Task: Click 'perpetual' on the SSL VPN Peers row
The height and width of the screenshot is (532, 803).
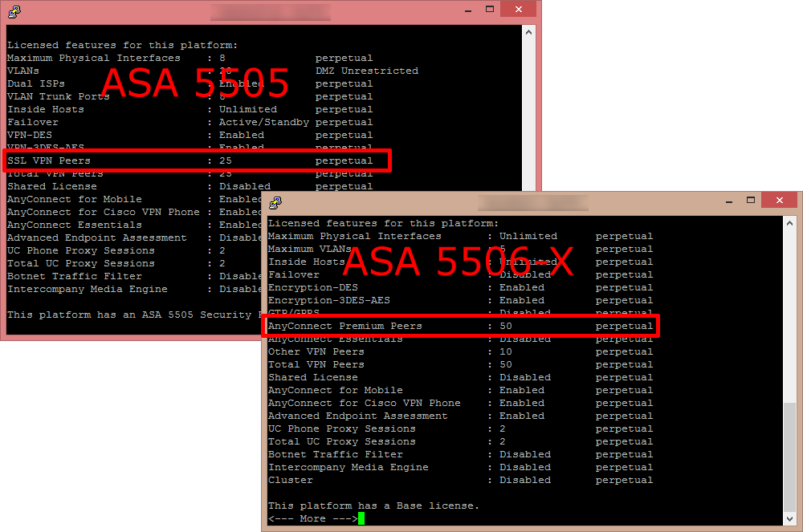Action: (x=344, y=160)
